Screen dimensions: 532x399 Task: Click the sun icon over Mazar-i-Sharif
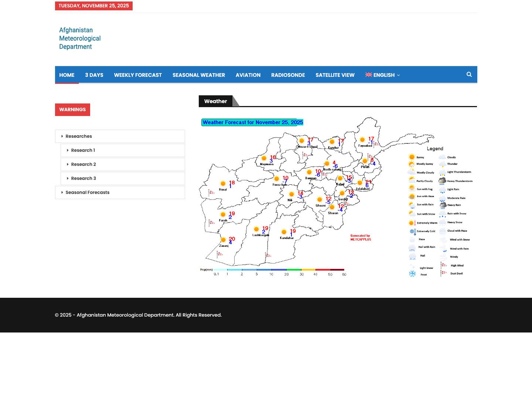coord(301,141)
